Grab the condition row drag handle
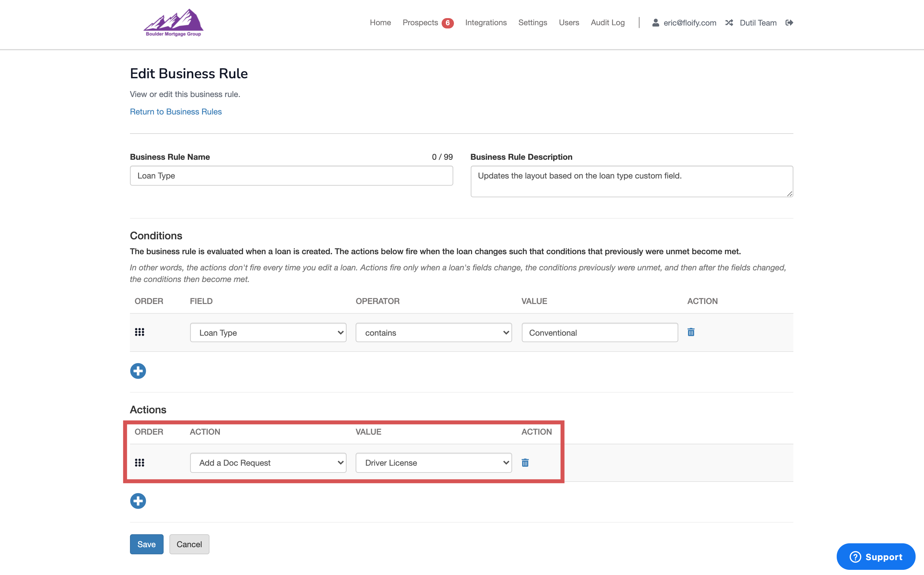 (139, 332)
